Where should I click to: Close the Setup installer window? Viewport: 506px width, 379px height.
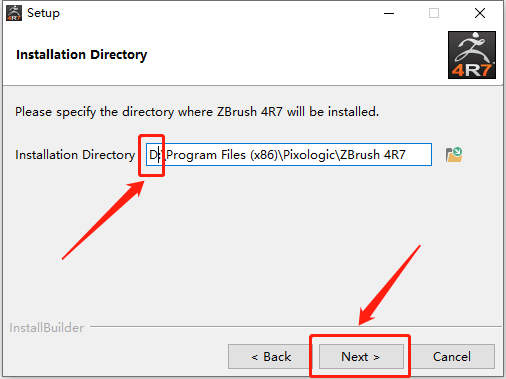[480, 13]
